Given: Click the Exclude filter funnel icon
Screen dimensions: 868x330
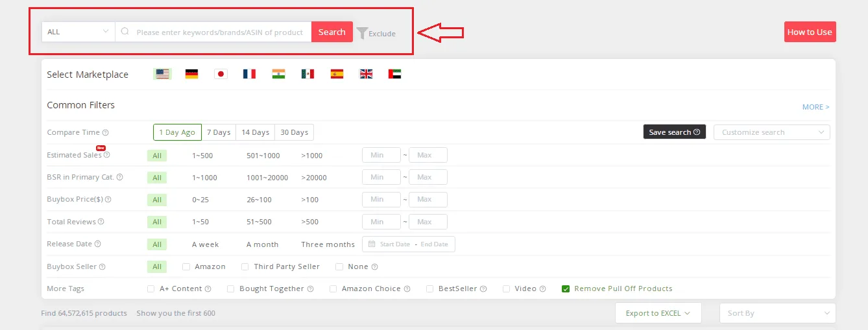Looking at the screenshot, I should pyautogui.click(x=362, y=33).
